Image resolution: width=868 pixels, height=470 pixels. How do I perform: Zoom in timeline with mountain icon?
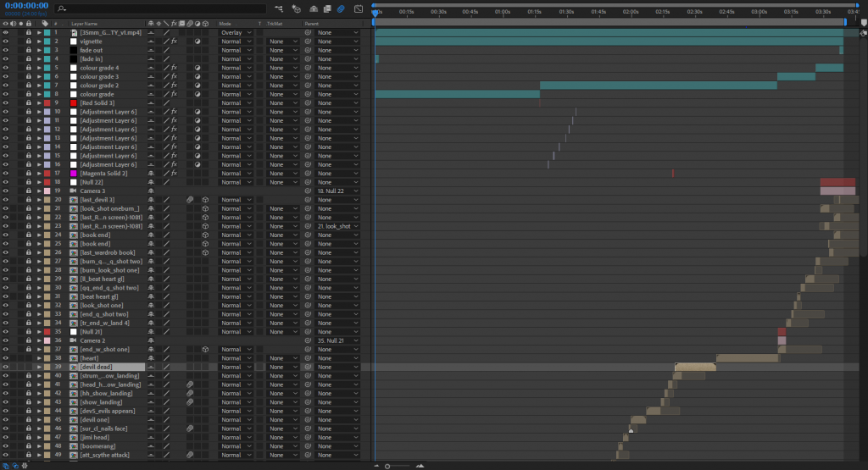[x=420, y=466]
